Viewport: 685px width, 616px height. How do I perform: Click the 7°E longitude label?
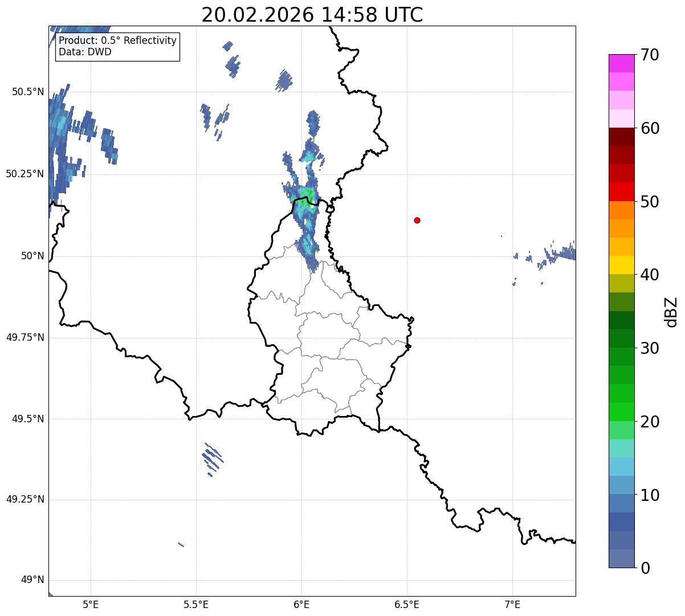click(512, 604)
